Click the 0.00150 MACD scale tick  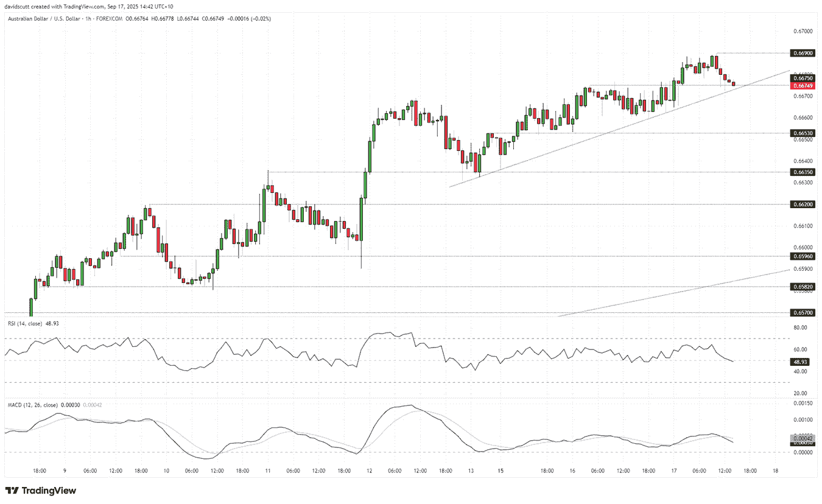803,403
